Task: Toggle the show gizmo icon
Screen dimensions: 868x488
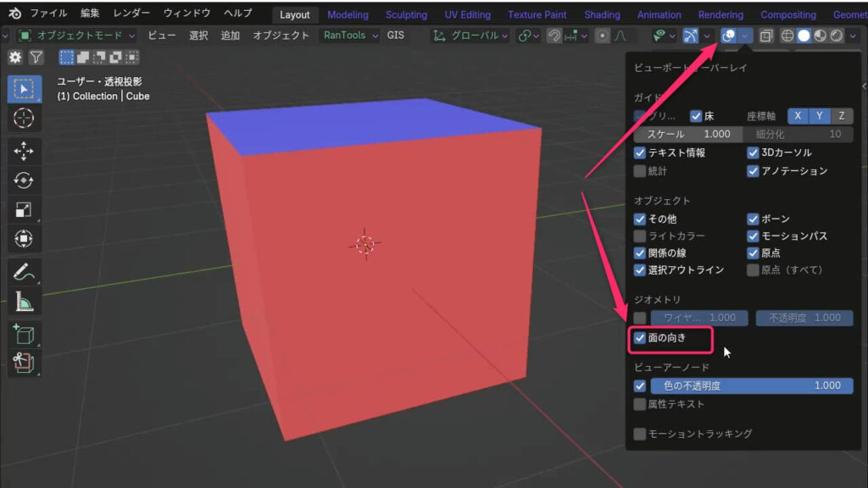Action: click(691, 36)
